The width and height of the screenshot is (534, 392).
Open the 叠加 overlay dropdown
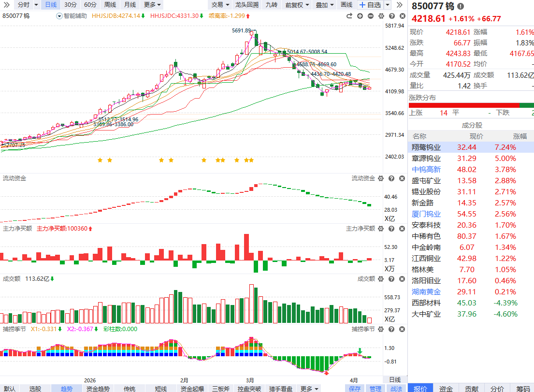pyautogui.click(x=325, y=5)
